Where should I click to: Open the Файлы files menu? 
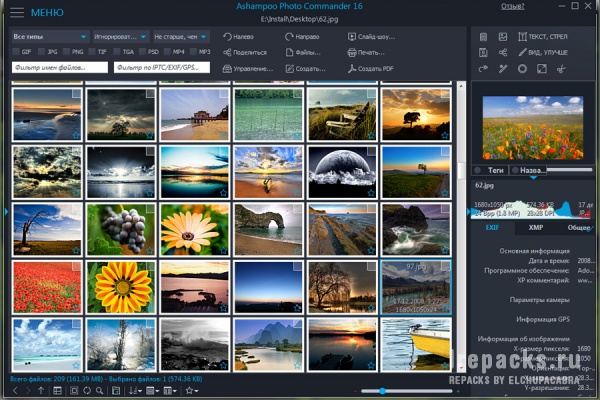(303, 52)
